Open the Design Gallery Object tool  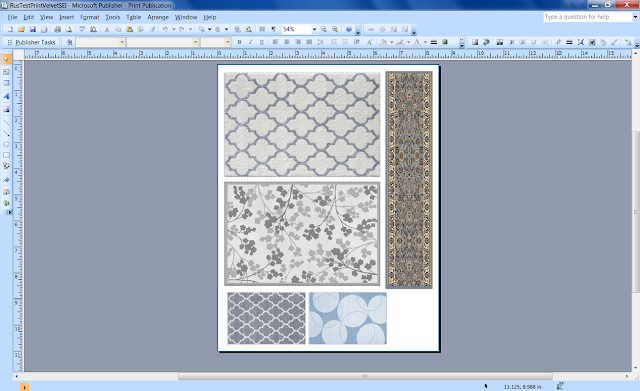[6, 192]
